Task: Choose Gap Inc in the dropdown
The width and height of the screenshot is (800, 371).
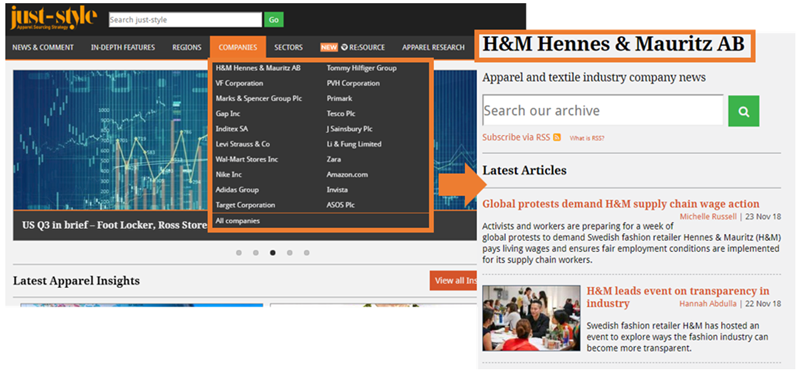Action: click(x=228, y=114)
